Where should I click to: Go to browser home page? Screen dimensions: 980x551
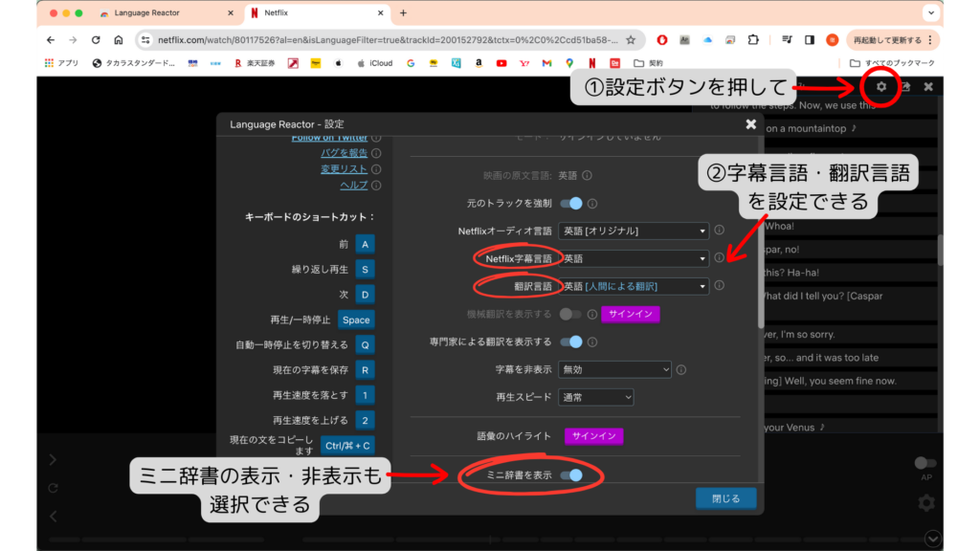(x=118, y=40)
